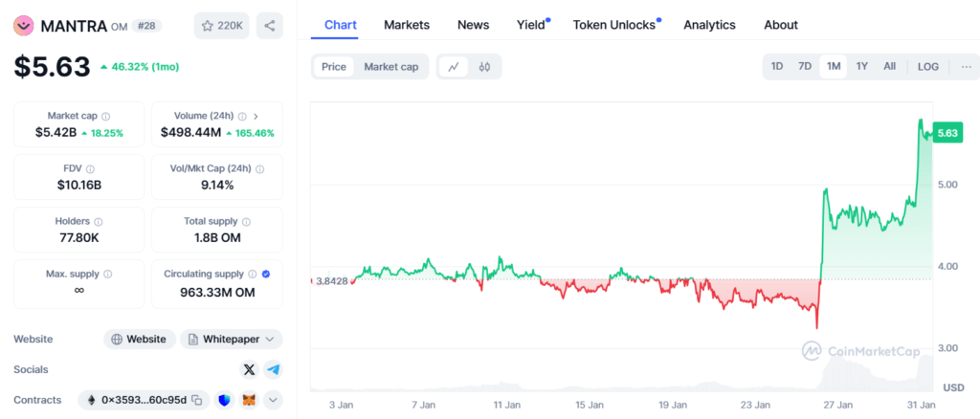
Task: Switch to the Analytics tab
Action: [x=709, y=25]
